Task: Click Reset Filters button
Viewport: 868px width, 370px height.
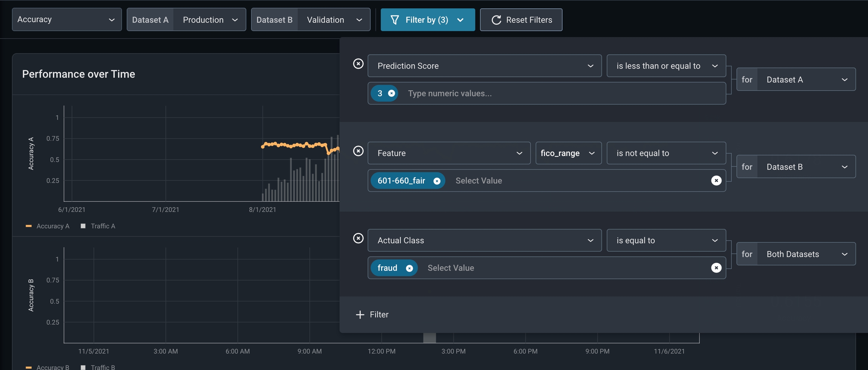Action: coord(521,20)
